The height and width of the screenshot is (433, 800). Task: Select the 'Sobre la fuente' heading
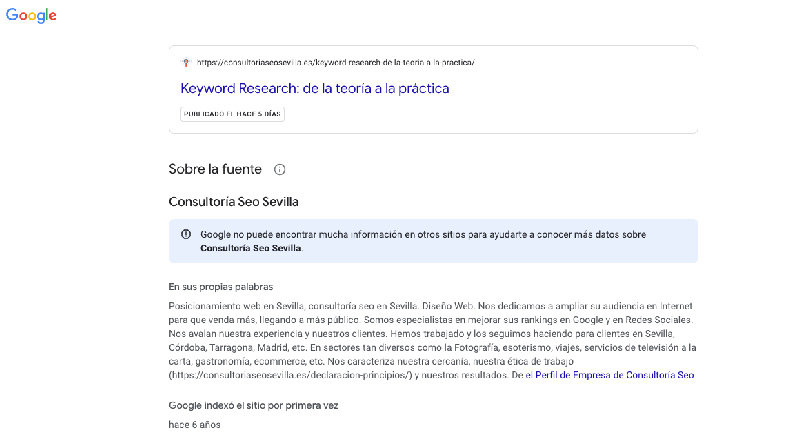pyautogui.click(x=215, y=169)
